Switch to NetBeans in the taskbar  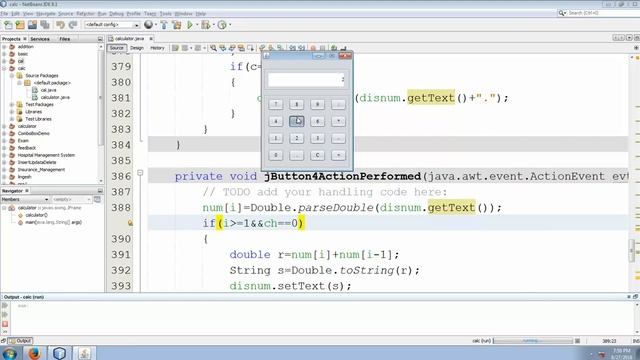(59, 353)
